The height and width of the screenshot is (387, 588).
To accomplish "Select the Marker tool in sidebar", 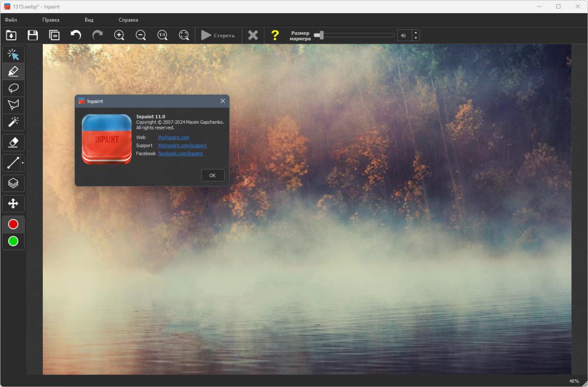I will pos(14,71).
